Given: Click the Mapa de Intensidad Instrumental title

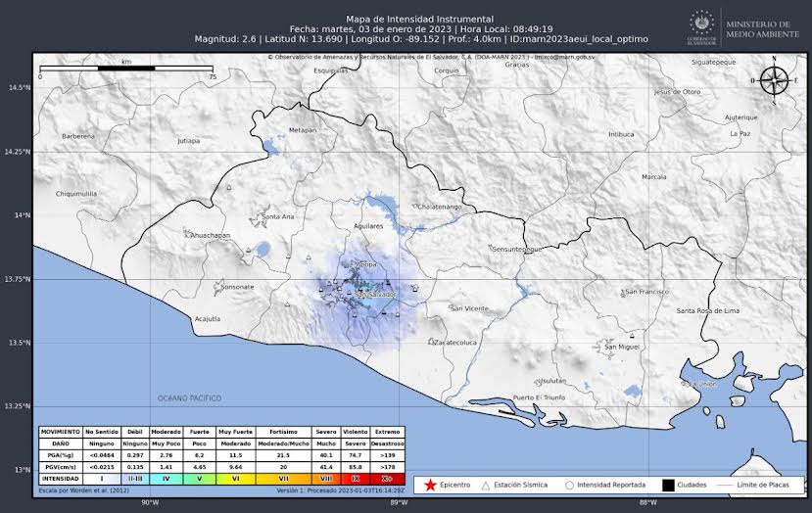Looking at the screenshot, I should (406, 20).
